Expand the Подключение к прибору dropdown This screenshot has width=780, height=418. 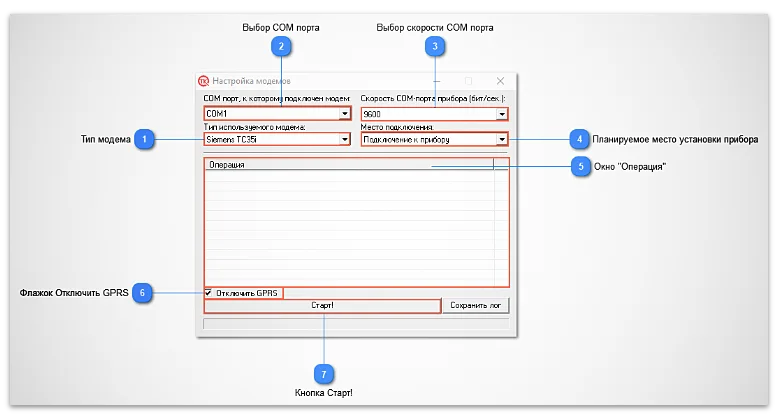[x=501, y=140]
